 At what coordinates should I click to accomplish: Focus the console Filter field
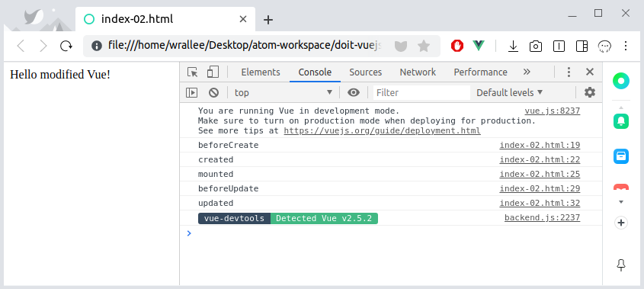(x=421, y=92)
